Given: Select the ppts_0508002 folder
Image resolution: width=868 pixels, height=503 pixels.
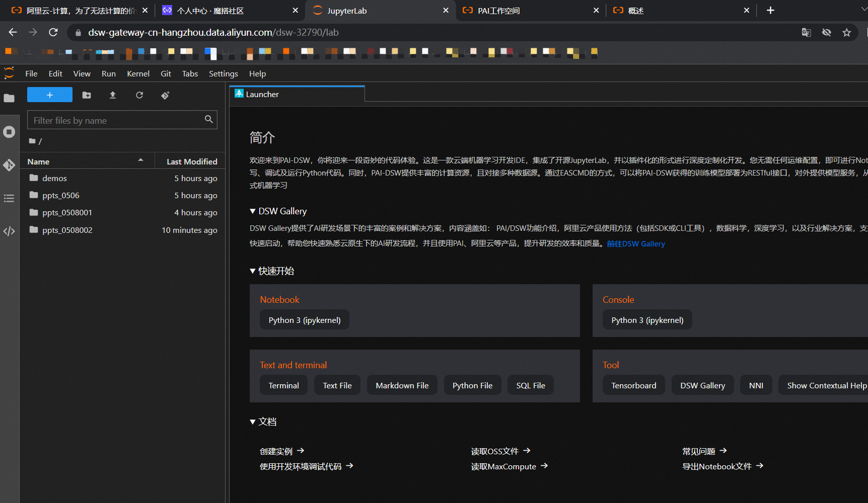Looking at the screenshot, I should click(123, 230).
